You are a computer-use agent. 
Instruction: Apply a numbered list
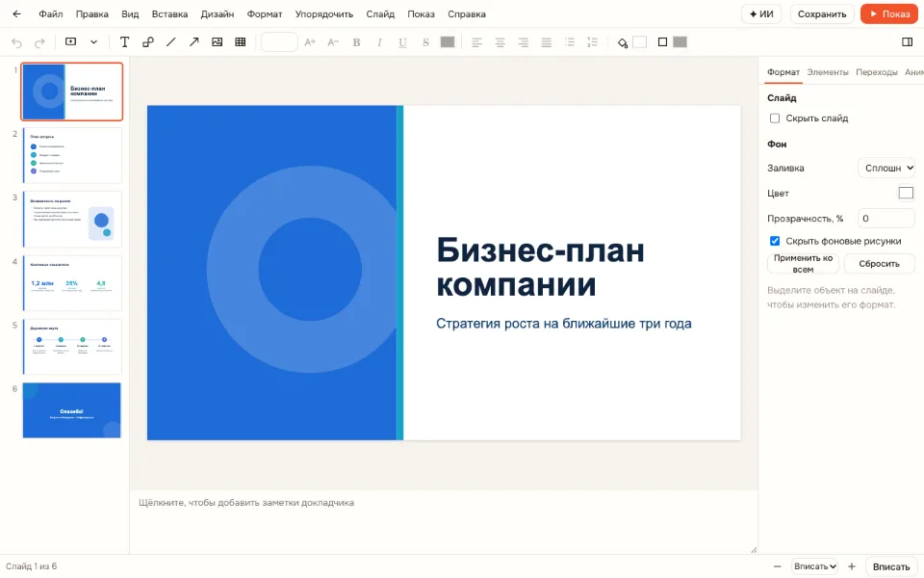tap(592, 42)
